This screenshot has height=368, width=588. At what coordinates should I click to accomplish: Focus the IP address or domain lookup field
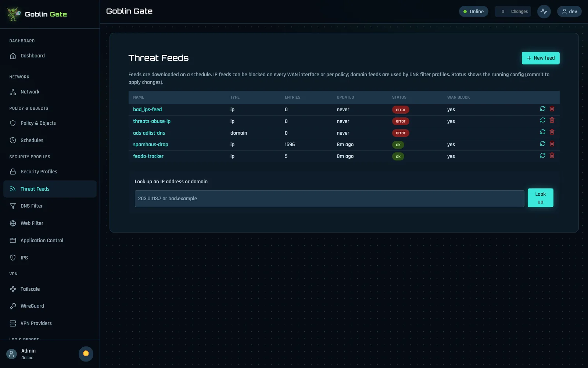click(329, 199)
